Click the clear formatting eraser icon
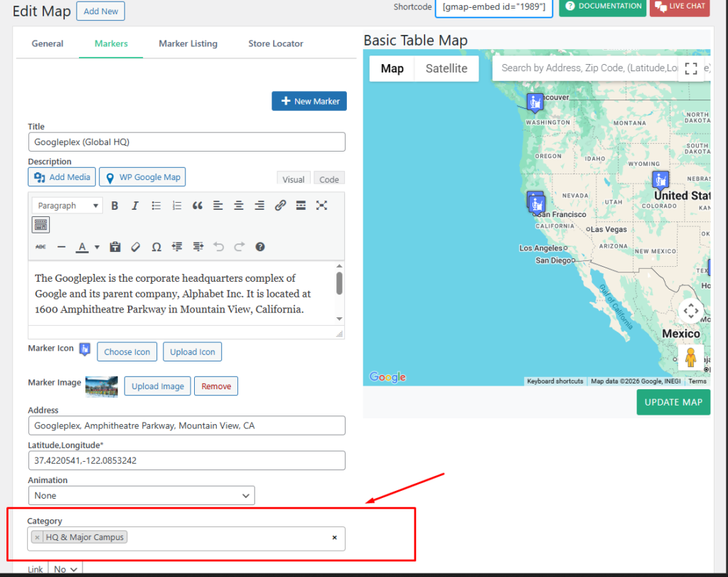 click(x=135, y=247)
